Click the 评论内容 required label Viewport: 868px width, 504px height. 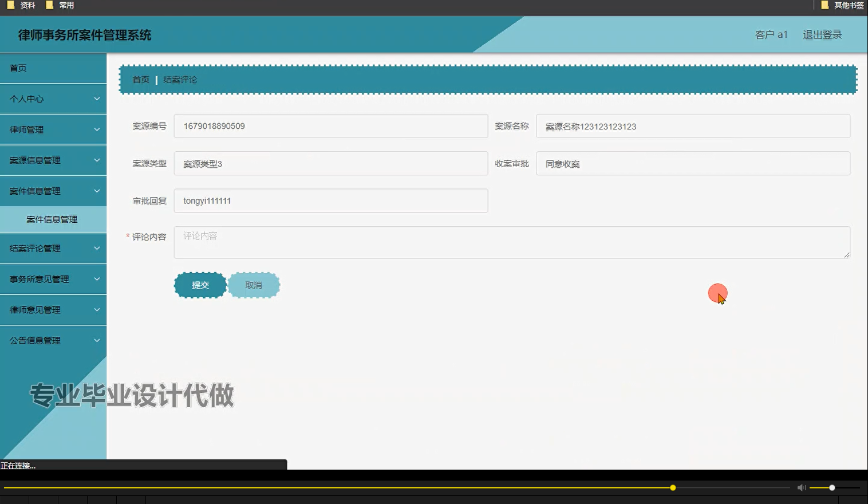pyautogui.click(x=146, y=237)
